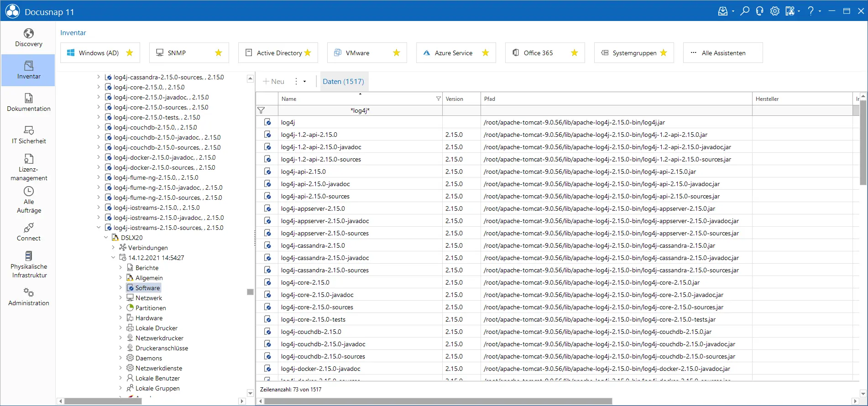Click the data table vertical scrollbar

[x=863, y=143]
